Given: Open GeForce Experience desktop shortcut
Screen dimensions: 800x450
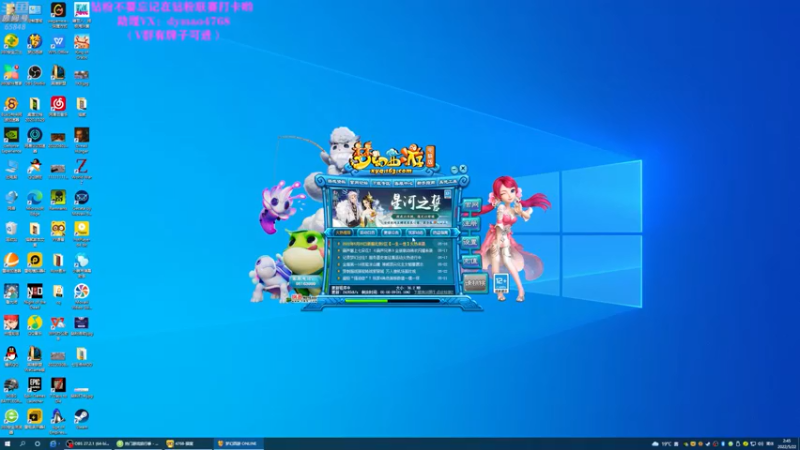Looking at the screenshot, I should click(11, 140).
